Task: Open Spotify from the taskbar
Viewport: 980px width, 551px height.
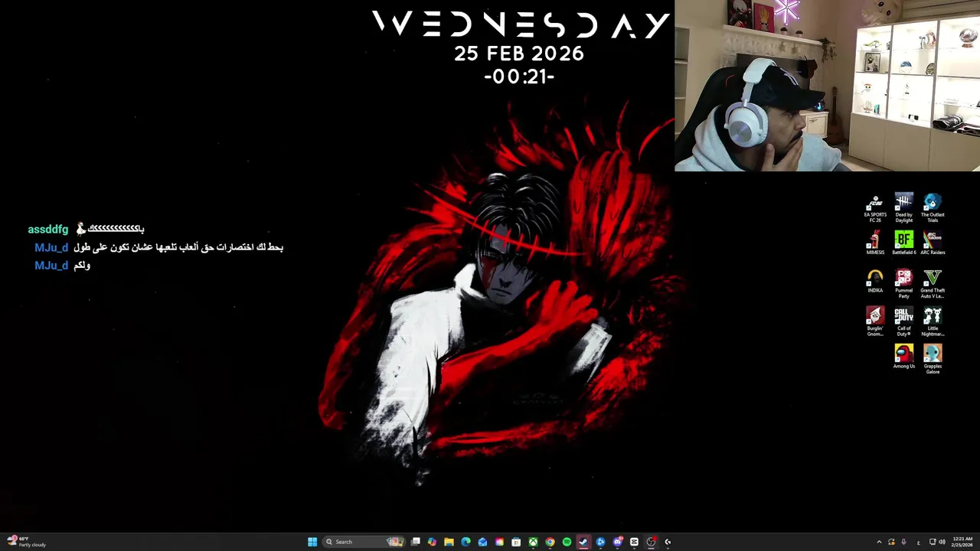Action: click(567, 542)
